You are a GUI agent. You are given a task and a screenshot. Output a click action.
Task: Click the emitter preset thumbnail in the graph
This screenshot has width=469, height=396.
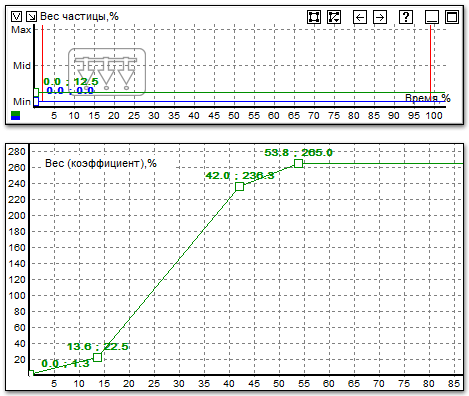point(107,72)
